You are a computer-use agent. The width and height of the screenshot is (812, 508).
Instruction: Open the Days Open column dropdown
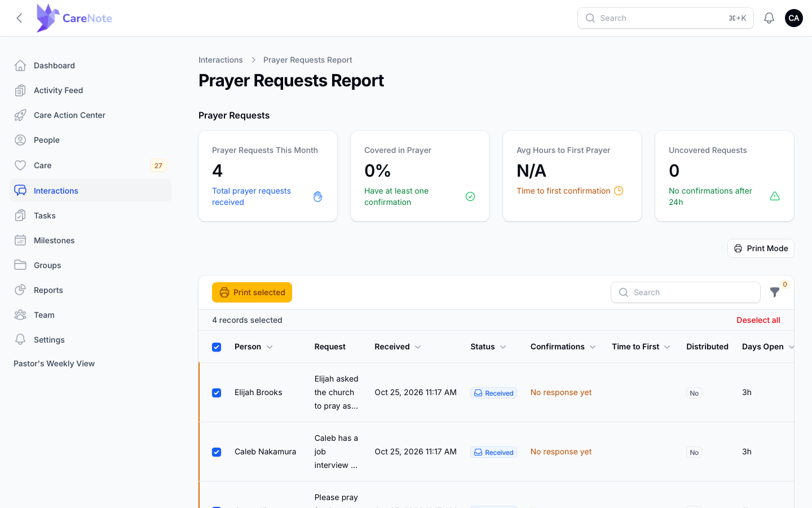(791, 347)
